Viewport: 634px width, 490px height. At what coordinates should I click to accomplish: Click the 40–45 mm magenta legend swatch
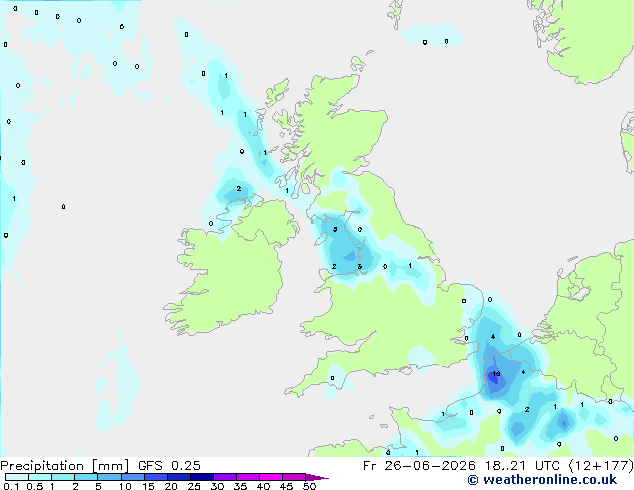(x=271, y=477)
